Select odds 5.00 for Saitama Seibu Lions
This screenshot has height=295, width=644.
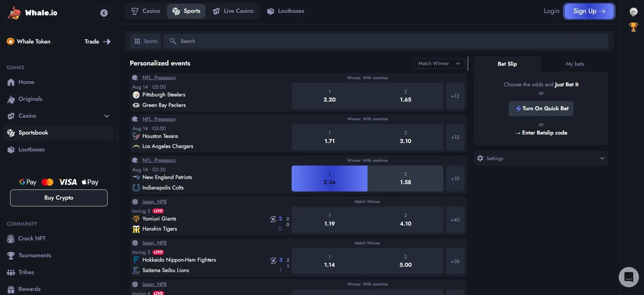405,261
